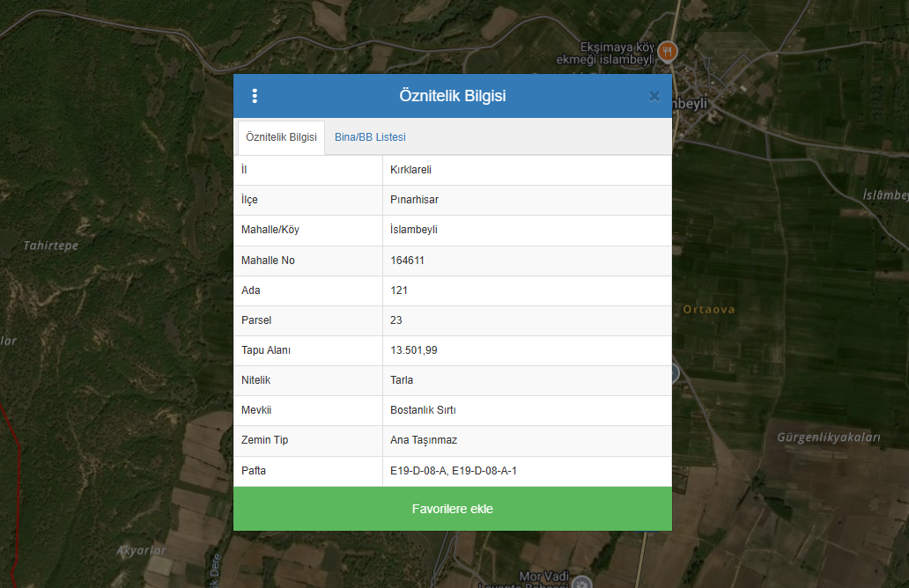909x588 pixels.
Task: Close the Öznitelik Bilgisi dialog
Action: click(x=654, y=96)
